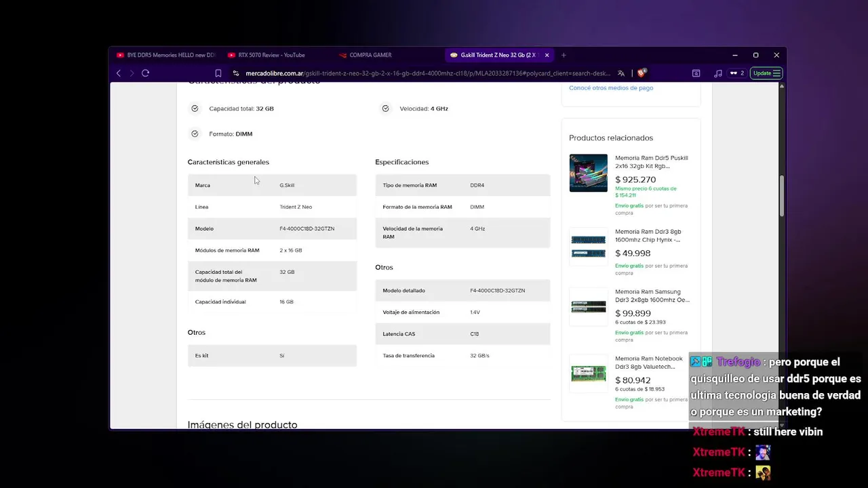Click the 2 x 16 GB modules value

[x=291, y=250]
